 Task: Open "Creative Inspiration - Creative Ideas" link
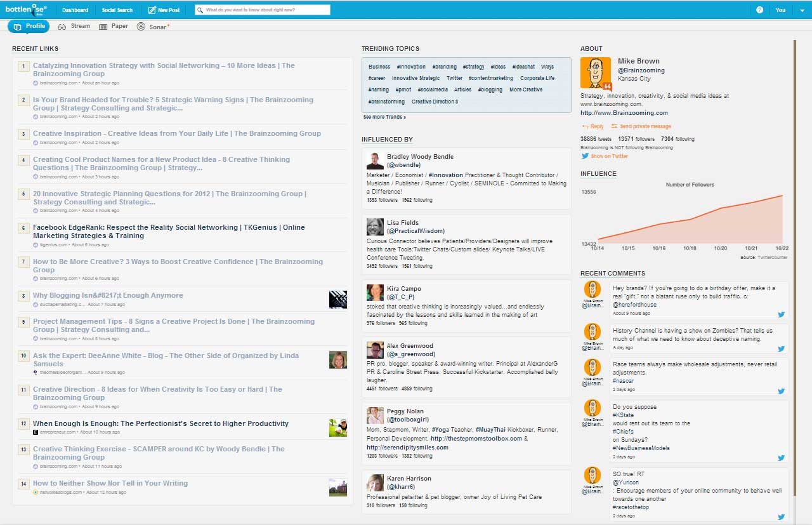coord(177,133)
